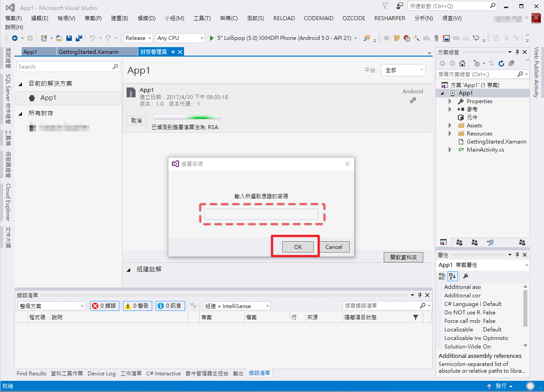Screen dimensions: 544x392
Task: Click the search work items icon tab
Action: point(490,243)
